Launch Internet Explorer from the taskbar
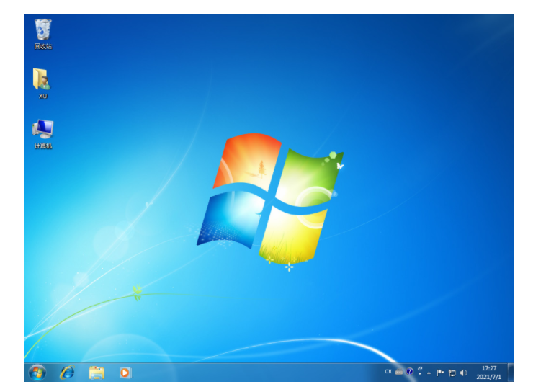Image resolution: width=546 pixels, height=392 pixels. pyautogui.click(x=67, y=373)
